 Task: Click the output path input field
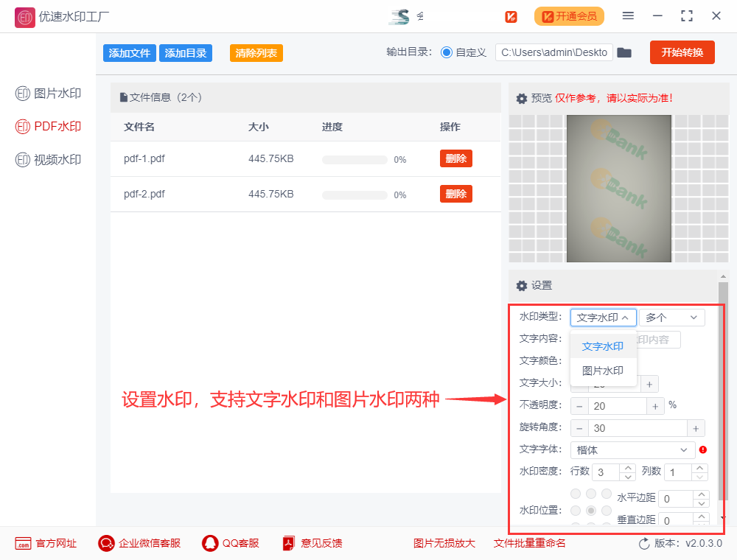[554, 52]
